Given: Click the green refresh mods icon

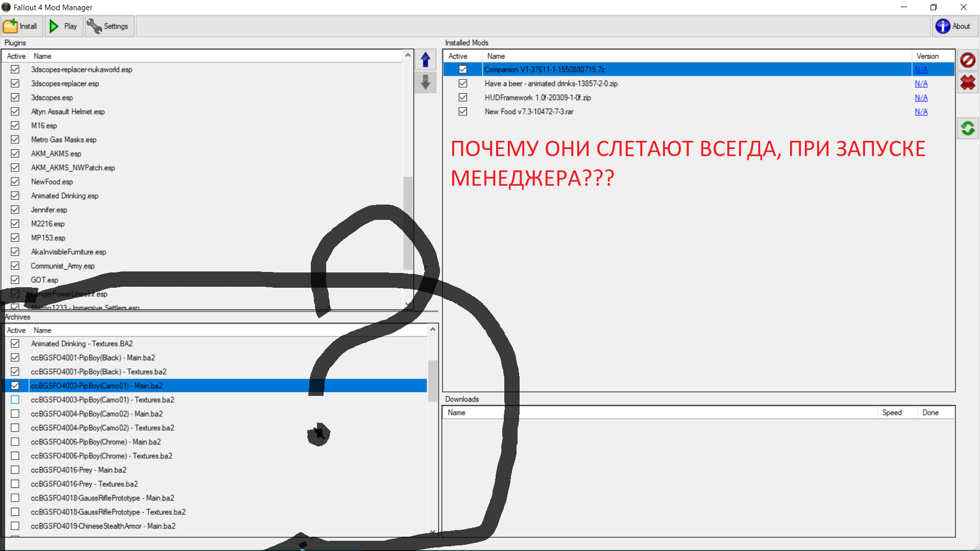Looking at the screenshot, I should [x=967, y=128].
